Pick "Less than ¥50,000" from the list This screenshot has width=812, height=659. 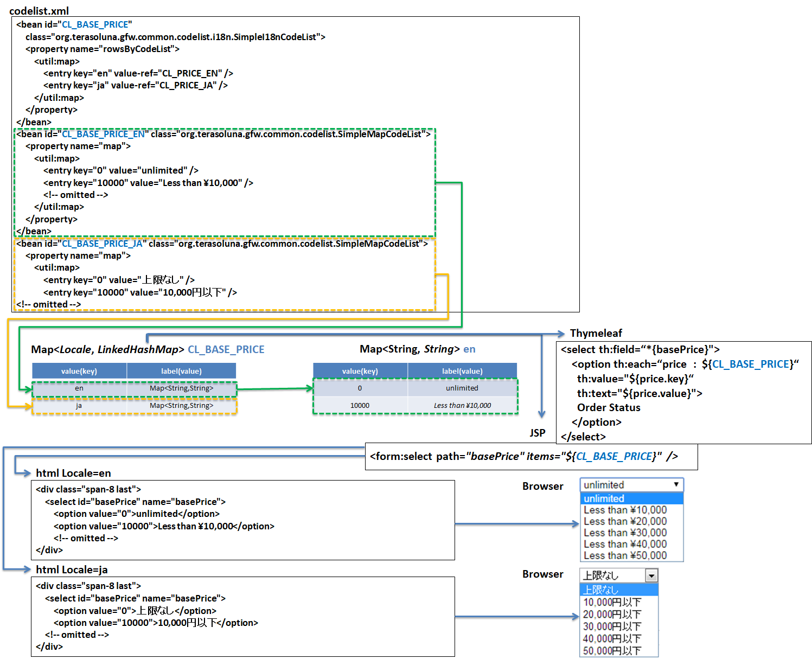(625, 555)
